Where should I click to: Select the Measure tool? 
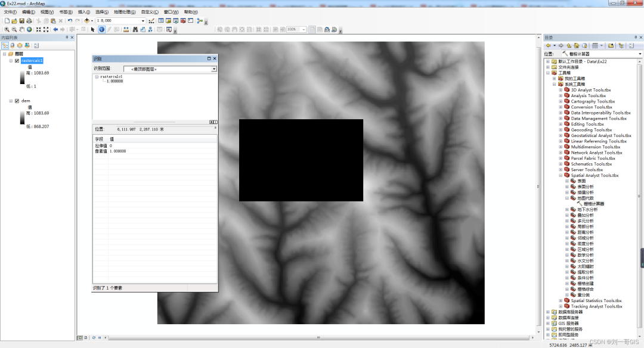[x=126, y=30]
